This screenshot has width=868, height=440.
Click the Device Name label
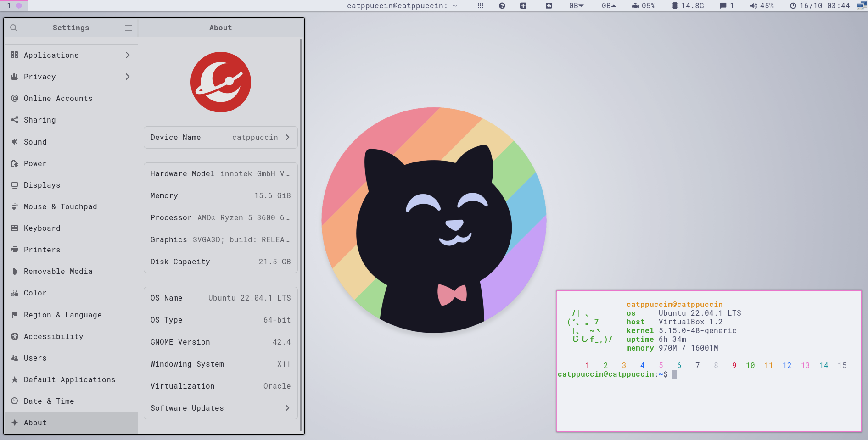click(175, 137)
